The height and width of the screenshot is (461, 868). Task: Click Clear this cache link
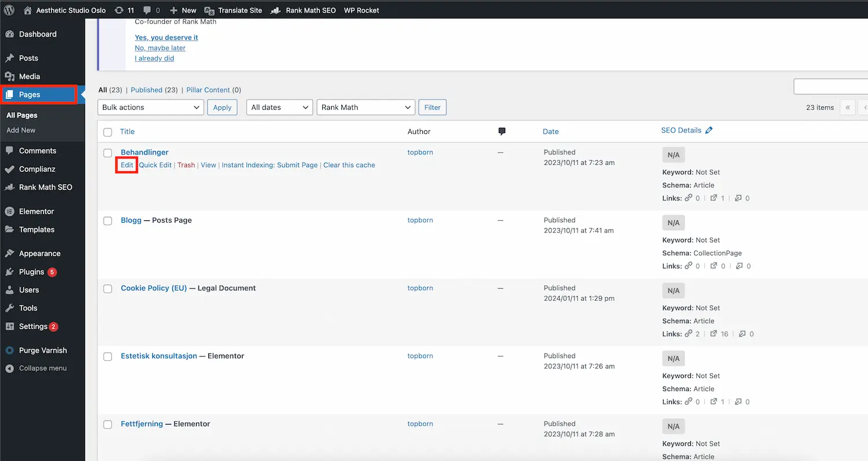click(x=349, y=165)
